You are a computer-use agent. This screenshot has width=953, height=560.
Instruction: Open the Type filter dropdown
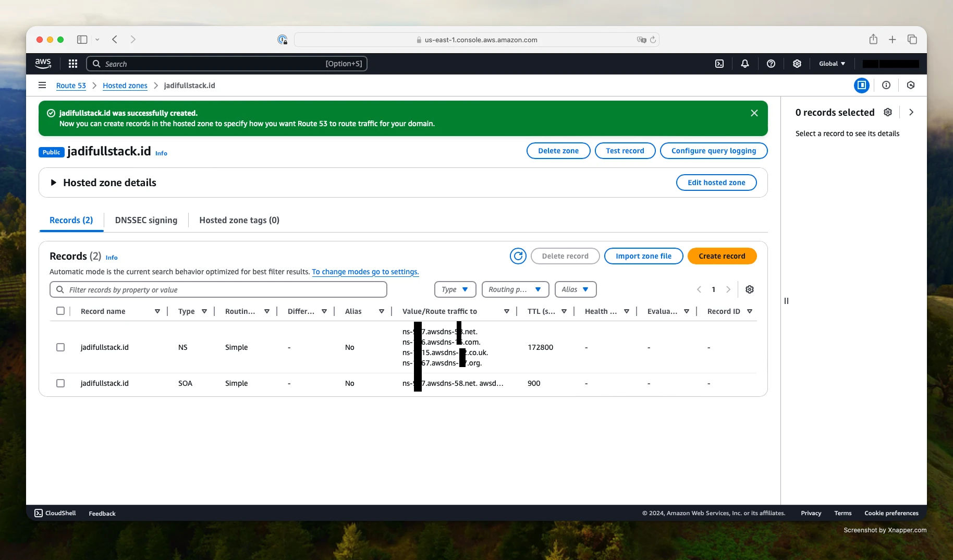(455, 289)
